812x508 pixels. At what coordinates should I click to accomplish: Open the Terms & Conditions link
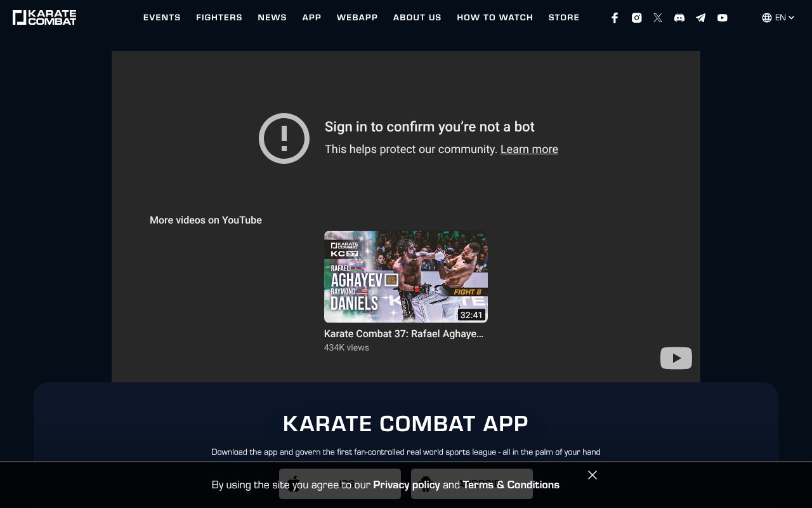click(x=511, y=485)
